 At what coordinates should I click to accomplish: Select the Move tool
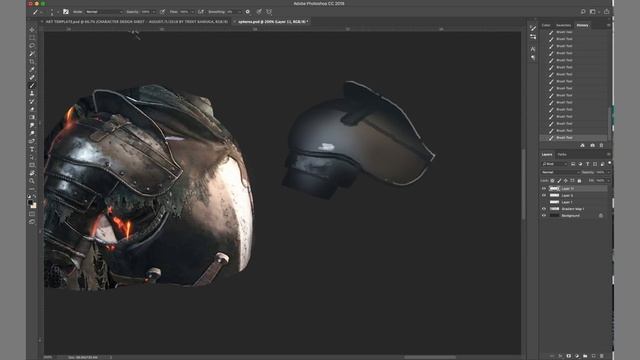click(32, 30)
